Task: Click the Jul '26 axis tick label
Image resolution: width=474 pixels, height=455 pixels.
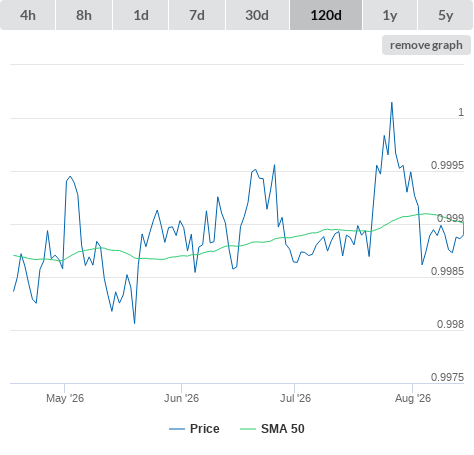Action: (x=295, y=398)
